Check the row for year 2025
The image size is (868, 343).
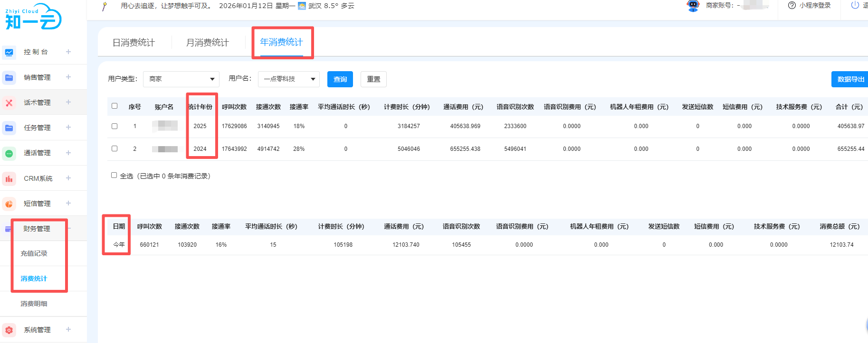tap(114, 126)
